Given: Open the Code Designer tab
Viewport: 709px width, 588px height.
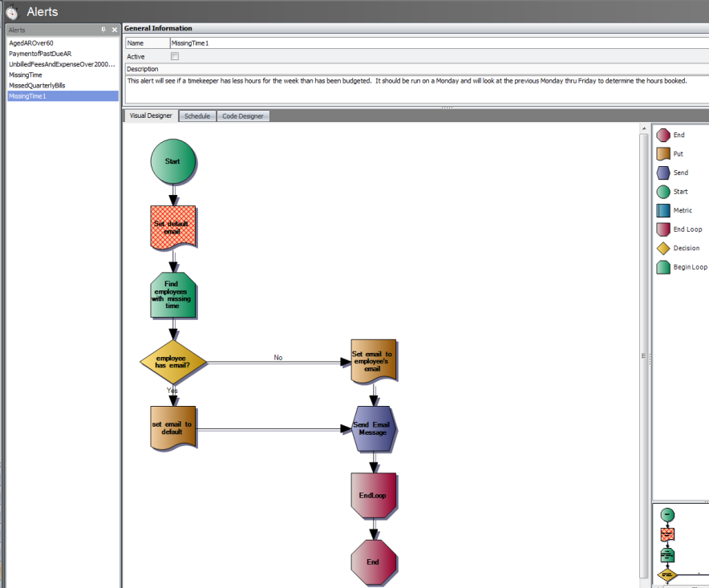Looking at the screenshot, I should pyautogui.click(x=242, y=116).
